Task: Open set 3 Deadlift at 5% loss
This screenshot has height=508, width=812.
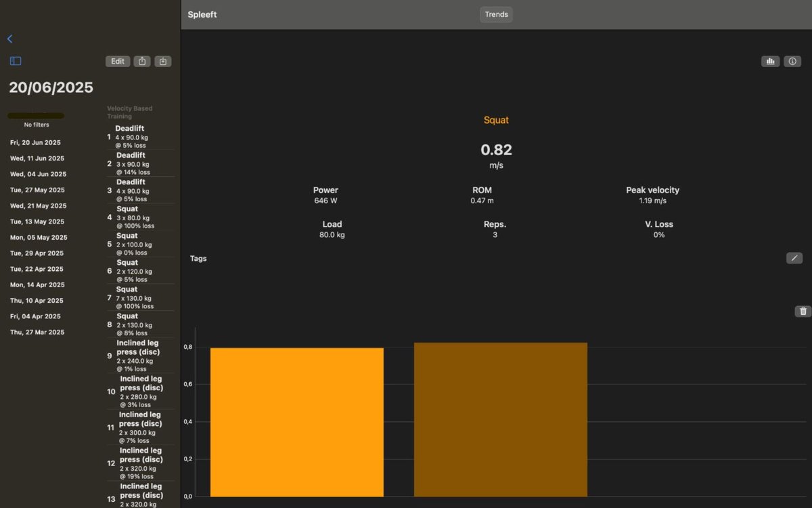Action: [140, 190]
